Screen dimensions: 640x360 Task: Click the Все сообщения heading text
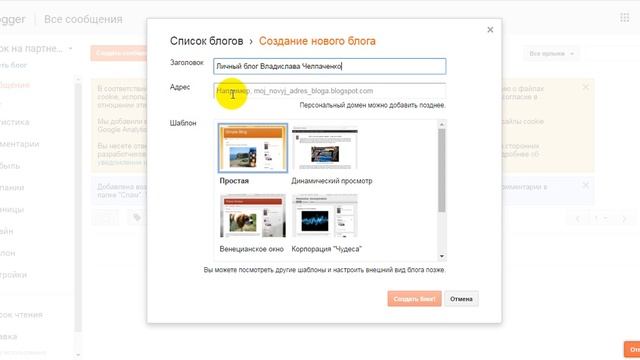click(x=83, y=19)
